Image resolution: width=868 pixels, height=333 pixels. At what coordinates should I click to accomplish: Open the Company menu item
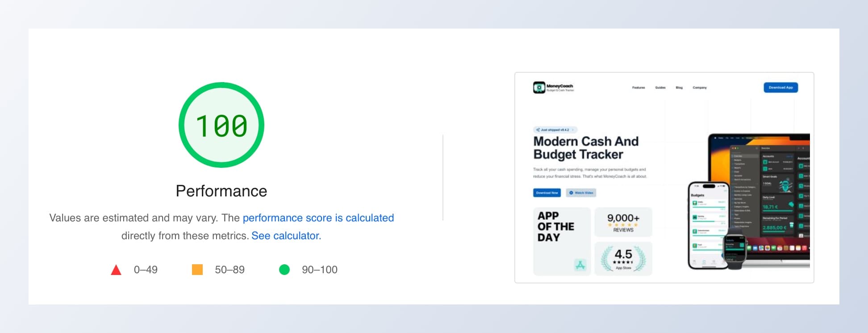[700, 87]
